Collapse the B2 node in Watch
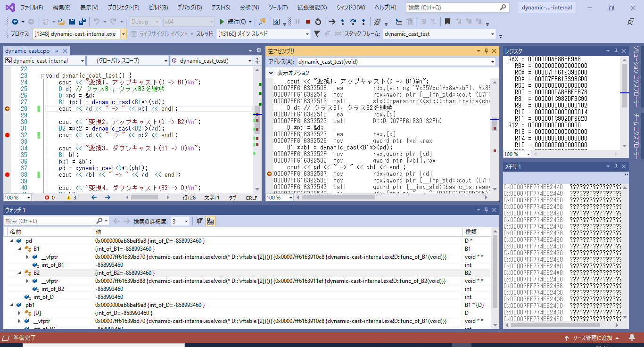 point(19,273)
